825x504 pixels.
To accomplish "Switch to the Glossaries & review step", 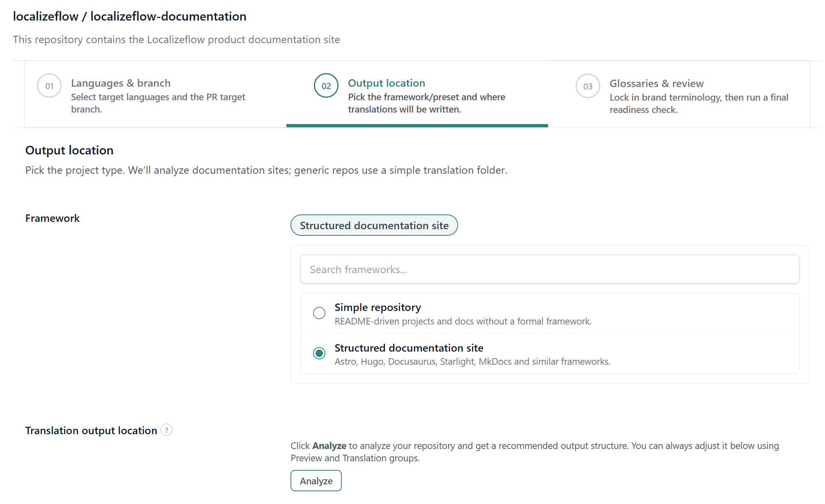I will [x=657, y=83].
